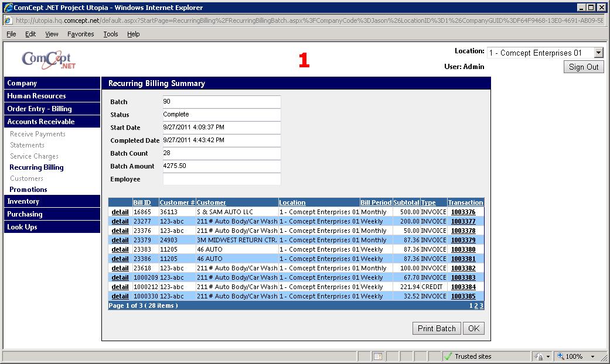Viewport: 610px width, 364px height.
Task: Click the pop-up blocker icon in status bar
Action: click(x=378, y=356)
